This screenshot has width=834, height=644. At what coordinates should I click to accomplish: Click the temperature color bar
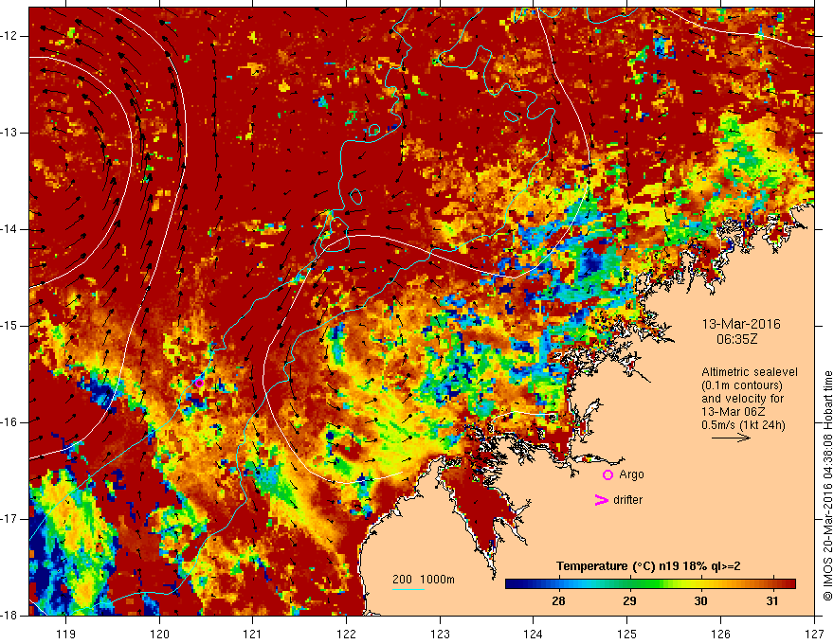click(x=650, y=584)
